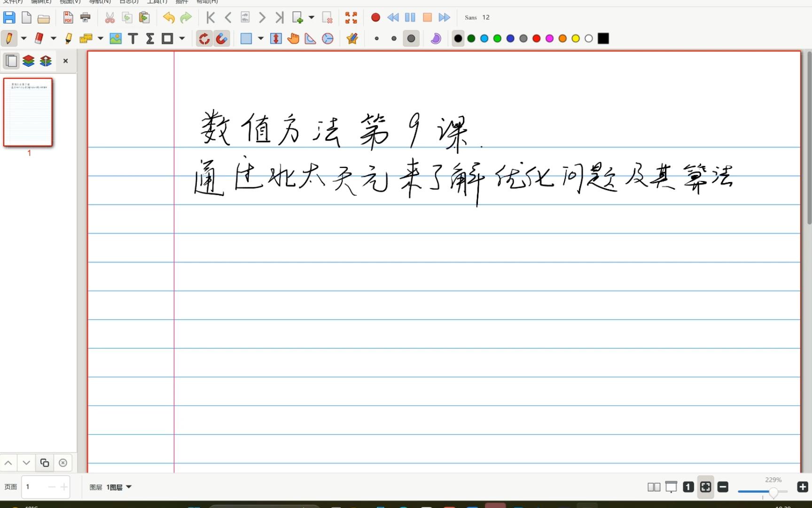Select the Highlighter tool
812x508 pixels.
click(69, 39)
